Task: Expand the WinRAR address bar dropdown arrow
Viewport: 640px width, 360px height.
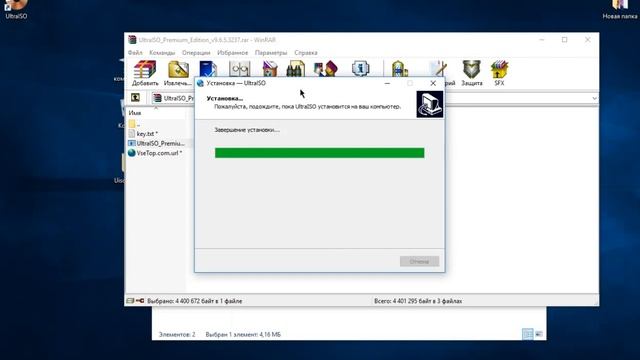Action: (594, 98)
